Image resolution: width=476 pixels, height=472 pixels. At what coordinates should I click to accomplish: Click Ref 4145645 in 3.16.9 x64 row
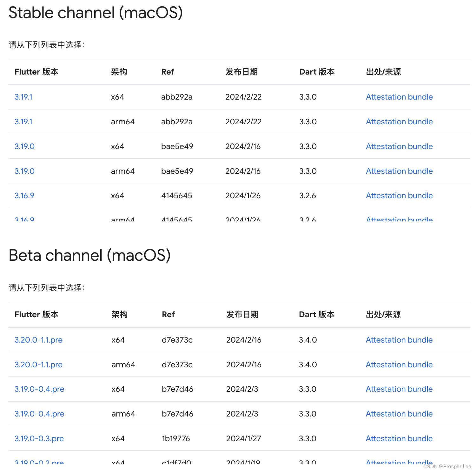tap(177, 196)
